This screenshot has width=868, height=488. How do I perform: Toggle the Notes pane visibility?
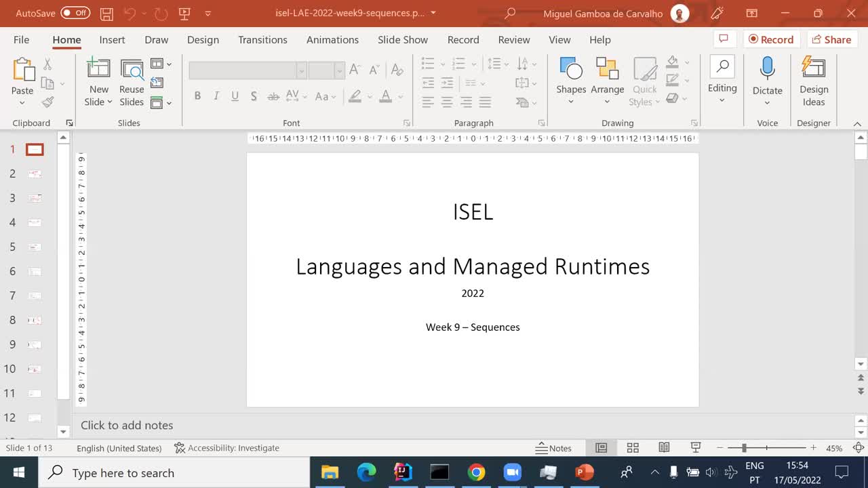(555, 447)
